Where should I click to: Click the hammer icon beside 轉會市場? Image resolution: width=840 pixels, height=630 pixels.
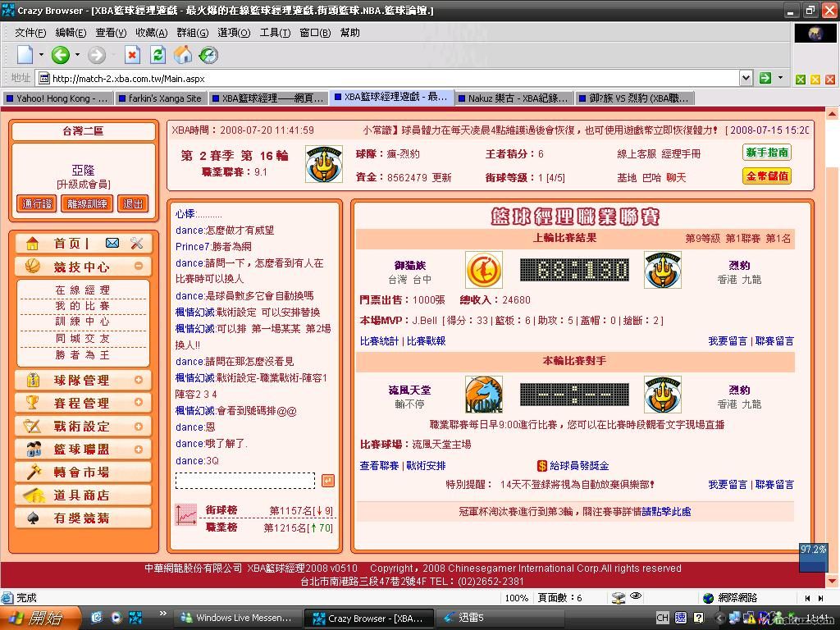coord(33,472)
